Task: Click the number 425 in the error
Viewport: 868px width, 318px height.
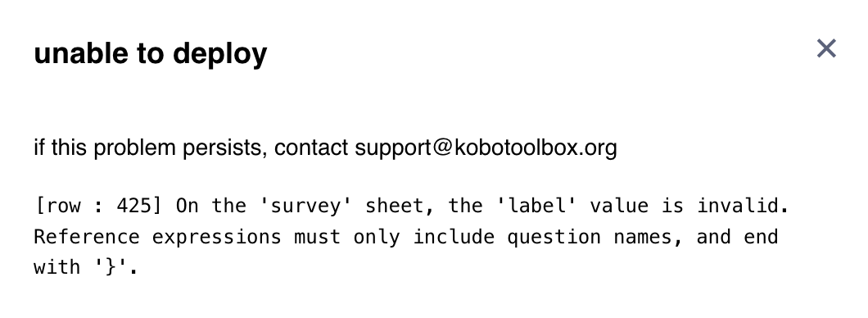Action: click(133, 206)
